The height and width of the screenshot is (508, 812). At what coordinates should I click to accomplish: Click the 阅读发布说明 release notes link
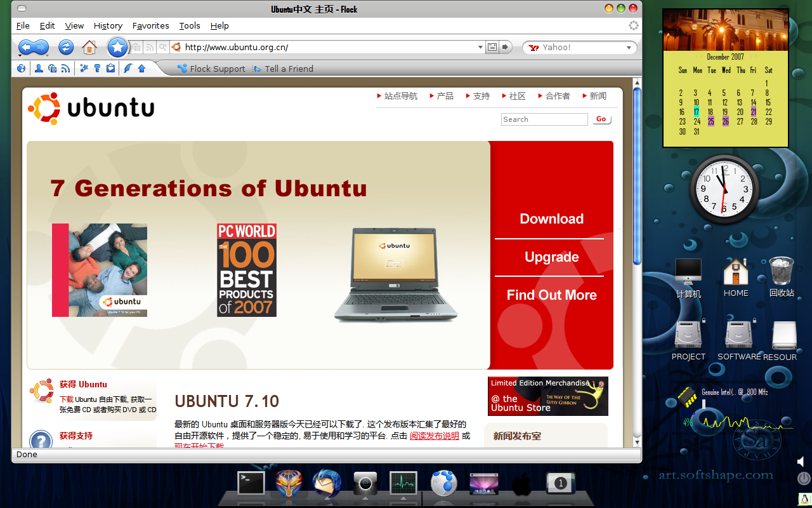pyautogui.click(x=435, y=436)
